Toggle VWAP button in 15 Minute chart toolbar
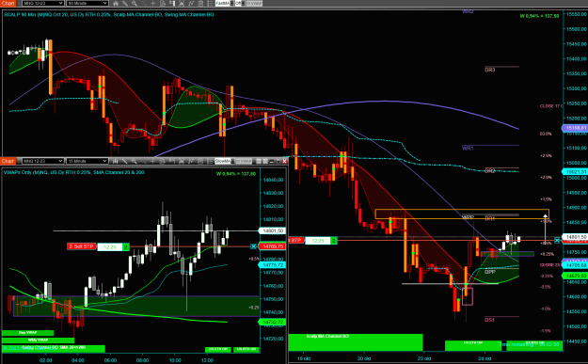 point(244,161)
